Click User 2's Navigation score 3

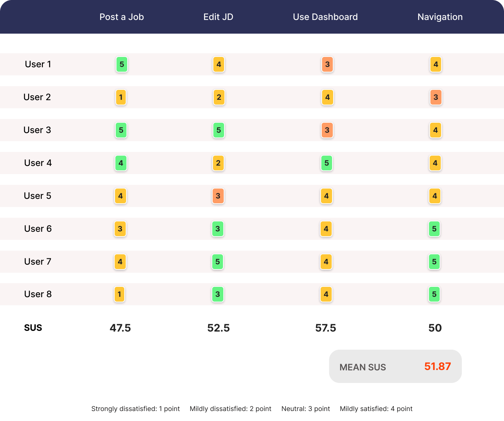pos(436,97)
